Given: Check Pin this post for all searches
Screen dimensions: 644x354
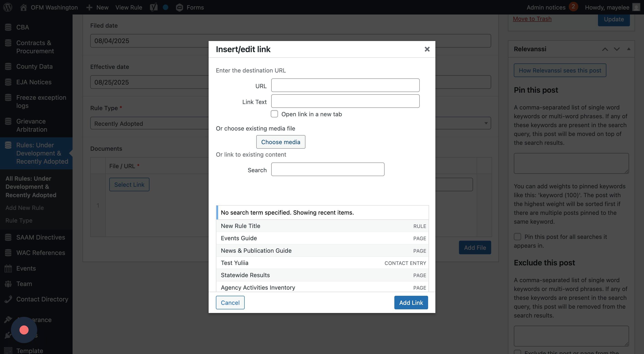Looking at the screenshot, I should click(517, 237).
